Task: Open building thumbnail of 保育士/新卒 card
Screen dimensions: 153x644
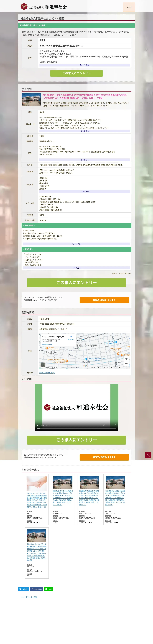Action: pos(37,536)
